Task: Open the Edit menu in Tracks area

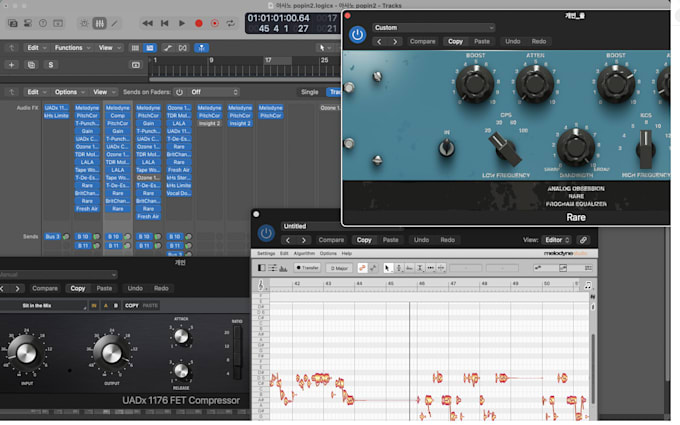Action: pyautogui.click(x=36, y=48)
